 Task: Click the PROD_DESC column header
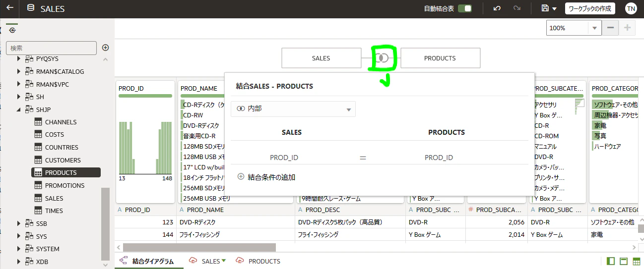click(x=350, y=210)
